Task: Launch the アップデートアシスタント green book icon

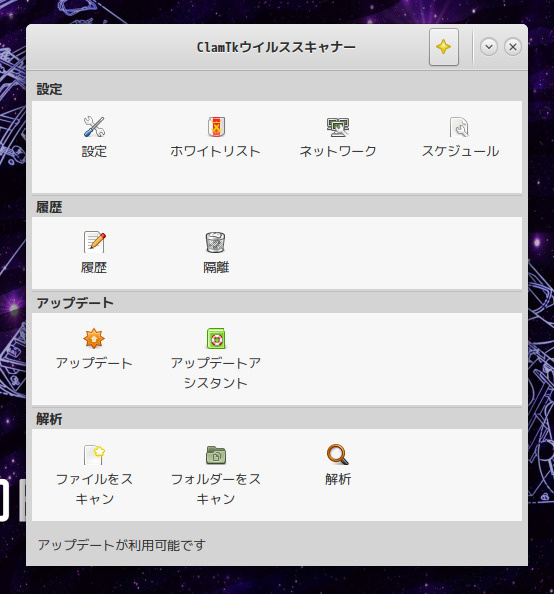Action: (x=216, y=338)
